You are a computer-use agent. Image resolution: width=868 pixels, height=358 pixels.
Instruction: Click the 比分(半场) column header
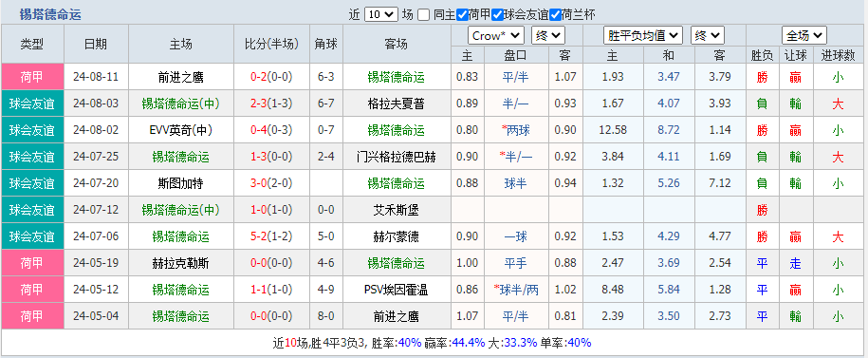click(x=271, y=44)
